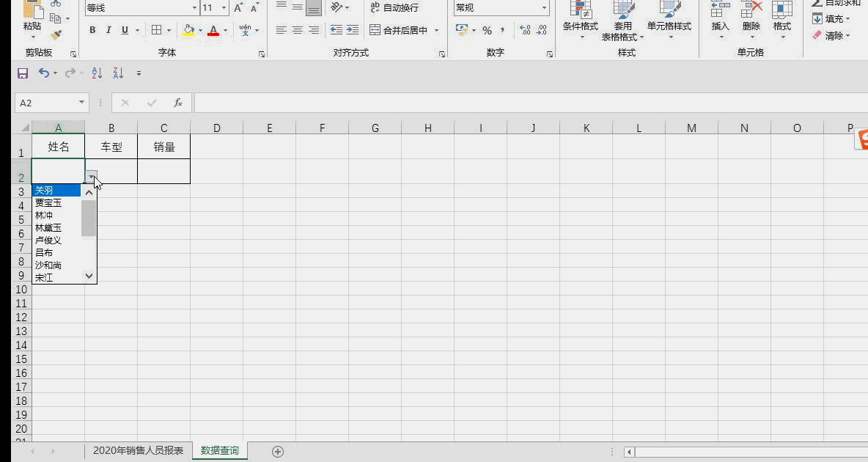Save workbook from quick access toolbar
The height and width of the screenshot is (462, 868).
click(x=23, y=73)
